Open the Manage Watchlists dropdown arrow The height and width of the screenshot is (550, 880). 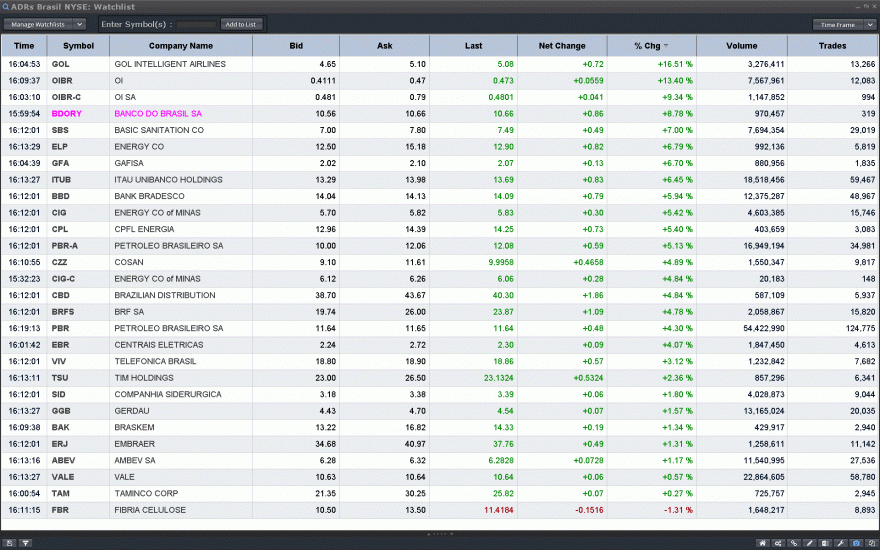[x=80, y=24]
